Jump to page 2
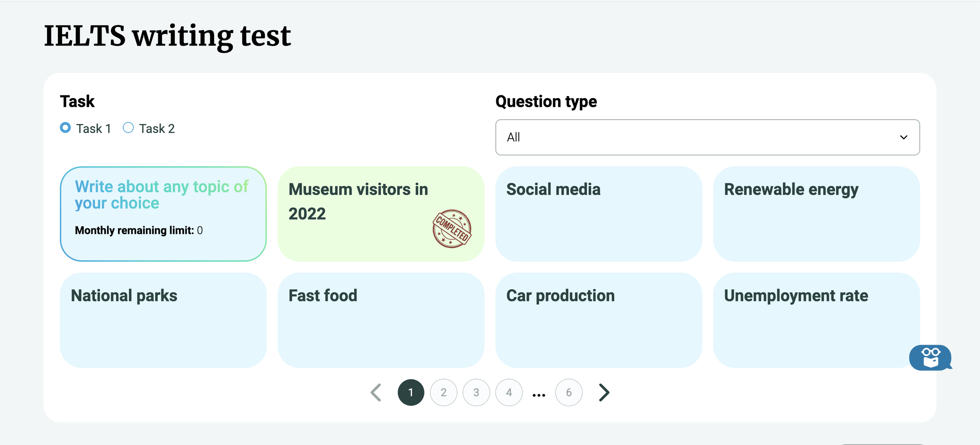The height and width of the screenshot is (445, 980). pyautogui.click(x=443, y=392)
